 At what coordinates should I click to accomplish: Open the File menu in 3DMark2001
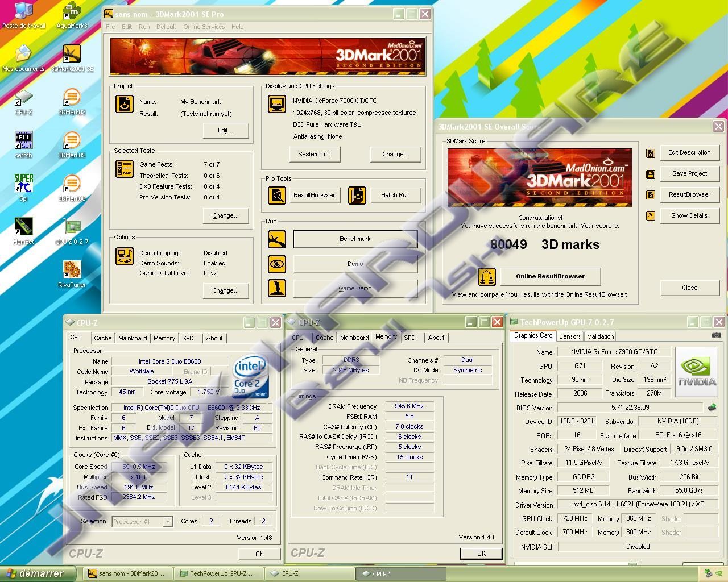110,27
